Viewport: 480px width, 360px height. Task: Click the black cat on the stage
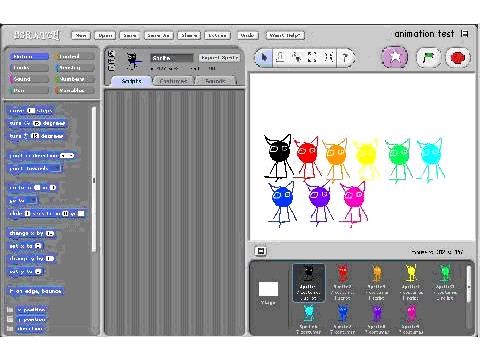pos(278,157)
